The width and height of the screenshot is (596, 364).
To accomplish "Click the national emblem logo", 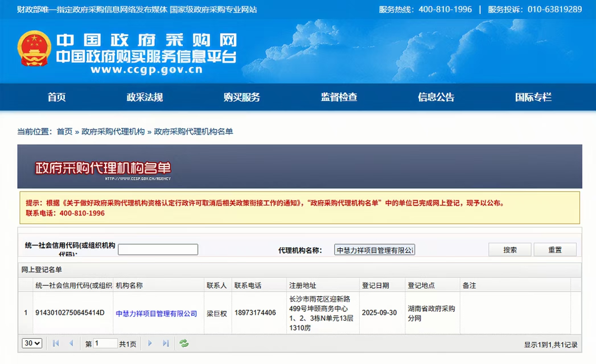I will pyautogui.click(x=34, y=48).
